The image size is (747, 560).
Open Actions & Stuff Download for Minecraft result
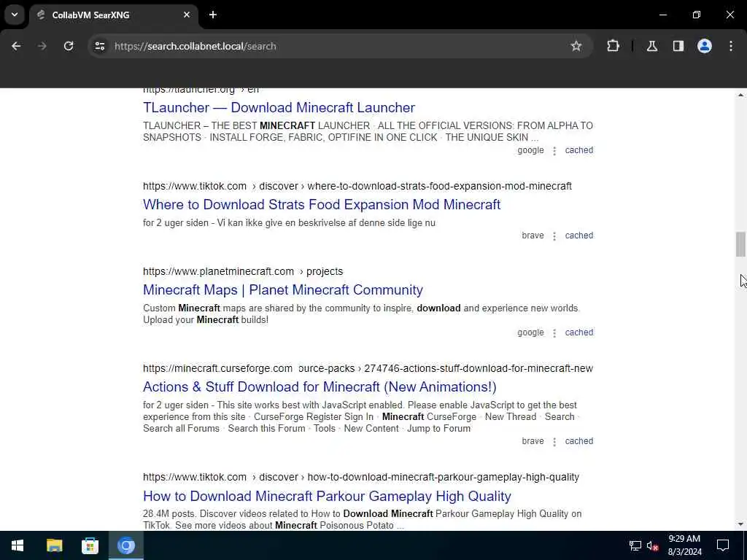click(320, 387)
